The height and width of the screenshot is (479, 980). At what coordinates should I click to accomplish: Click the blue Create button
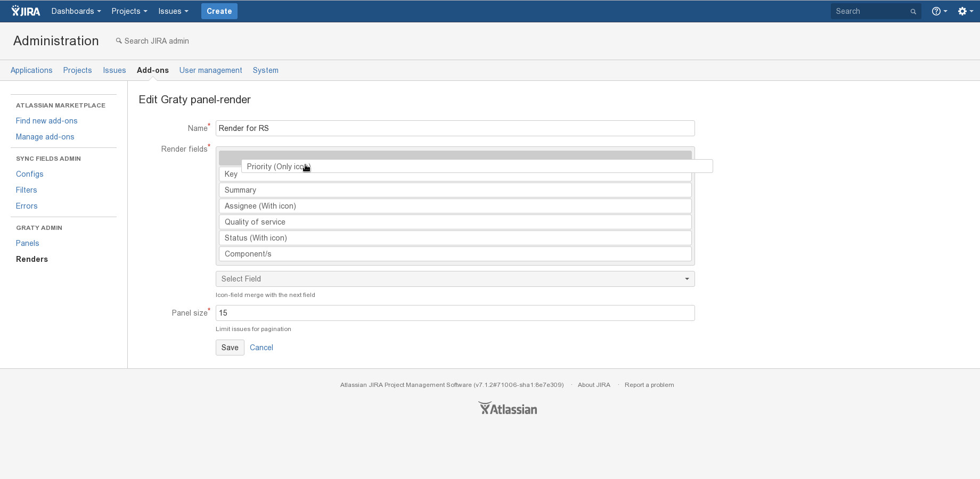[219, 11]
